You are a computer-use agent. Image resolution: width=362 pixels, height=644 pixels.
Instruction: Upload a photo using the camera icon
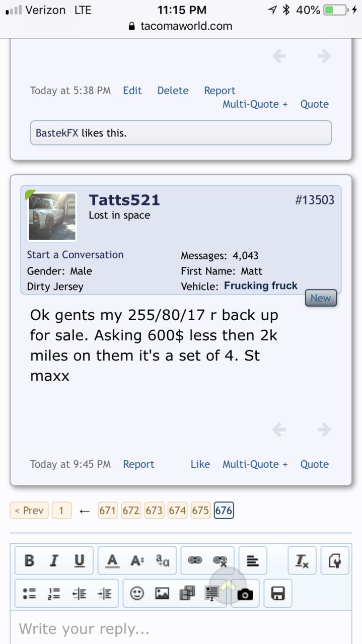(x=245, y=594)
